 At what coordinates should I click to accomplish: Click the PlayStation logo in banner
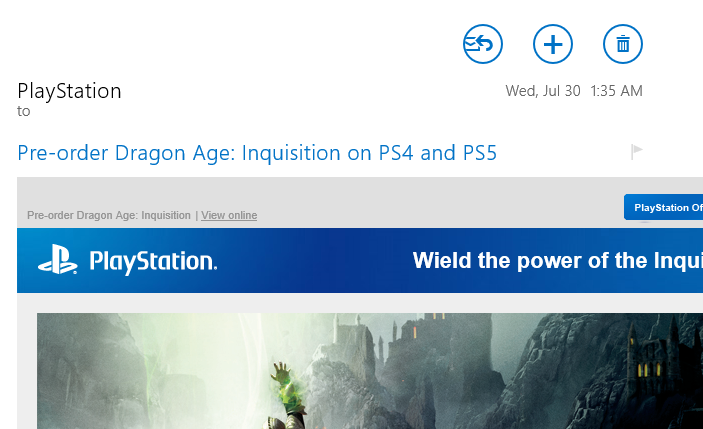(128, 260)
